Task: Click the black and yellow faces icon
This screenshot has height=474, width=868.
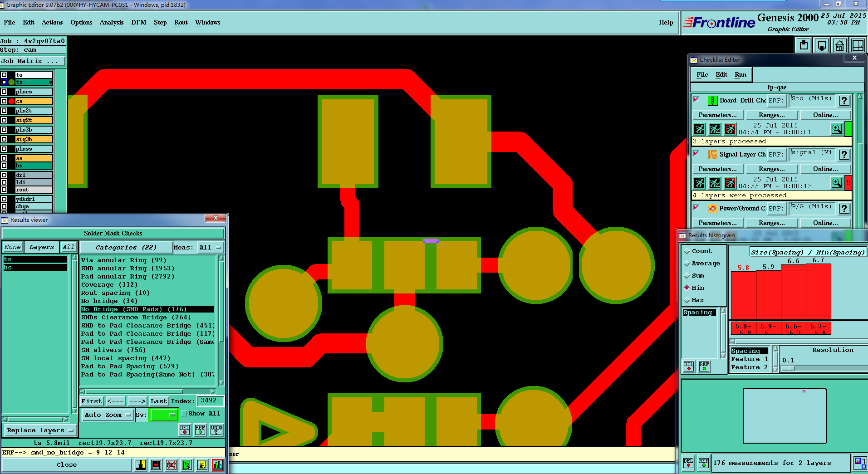Action: click(141, 465)
